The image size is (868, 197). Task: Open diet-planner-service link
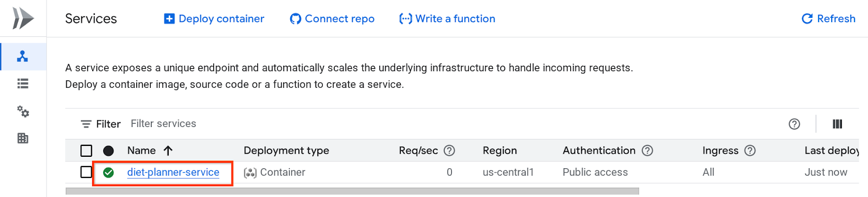[173, 172]
